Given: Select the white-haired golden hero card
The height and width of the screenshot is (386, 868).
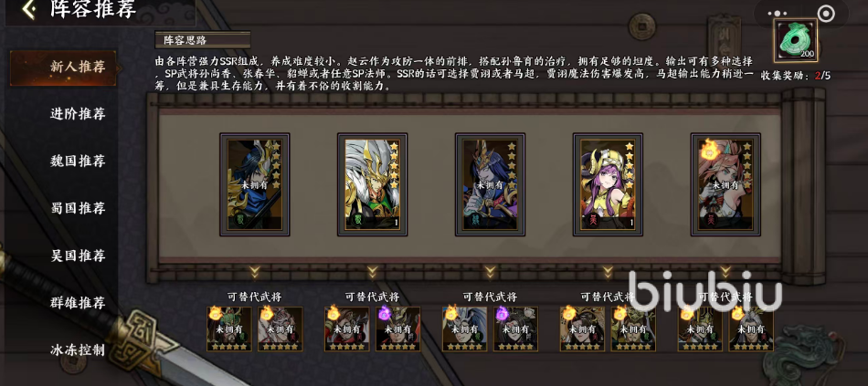Looking at the screenshot, I should (372, 184).
